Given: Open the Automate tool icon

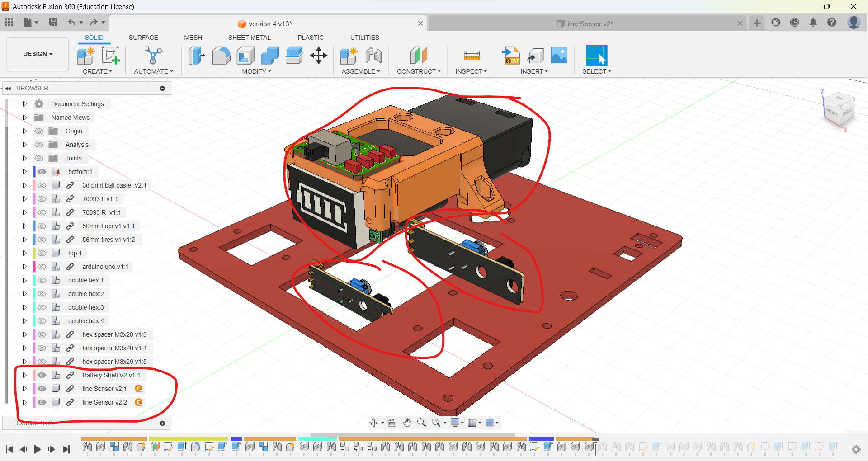Looking at the screenshot, I should coord(153,56).
